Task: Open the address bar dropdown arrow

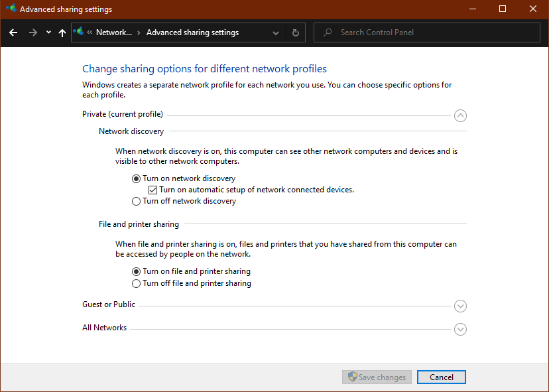Action: point(275,32)
